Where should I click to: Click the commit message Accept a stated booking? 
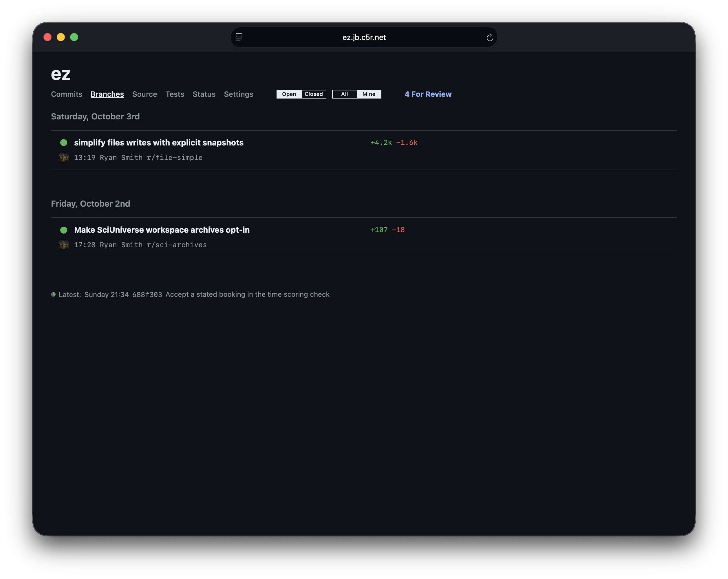coord(248,294)
